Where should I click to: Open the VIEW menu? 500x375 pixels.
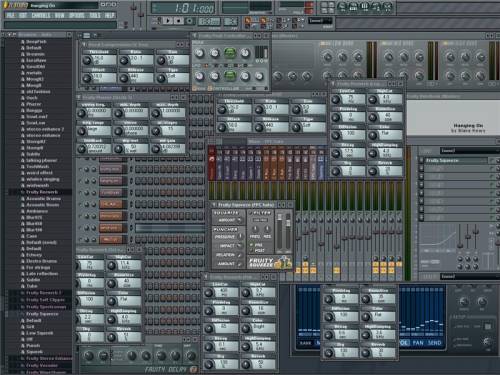(x=60, y=15)
